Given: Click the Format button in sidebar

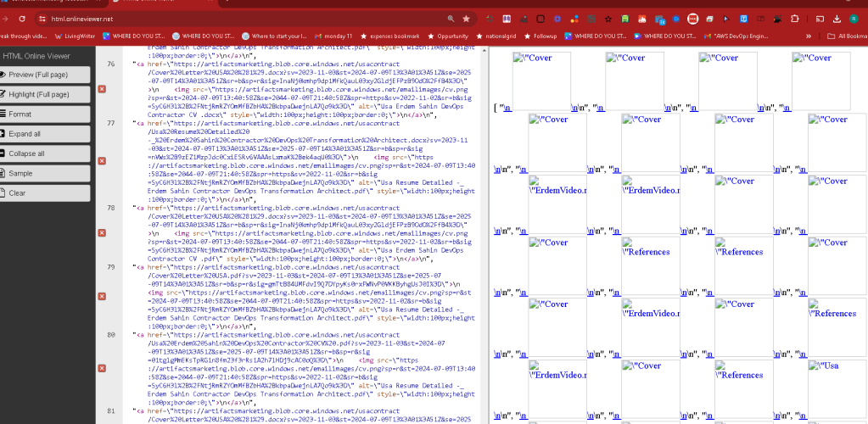Looking at the screenshot, I should tap(44, 114).
